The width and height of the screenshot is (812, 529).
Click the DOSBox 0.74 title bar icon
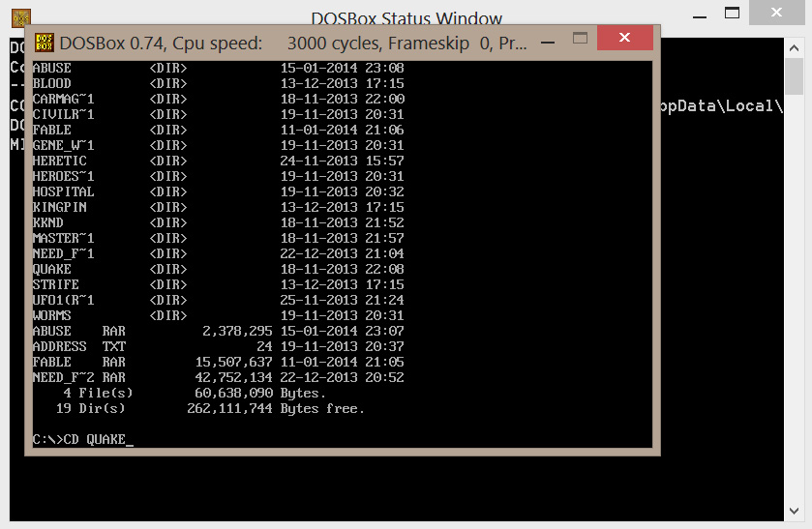click(x=44, y=43)
